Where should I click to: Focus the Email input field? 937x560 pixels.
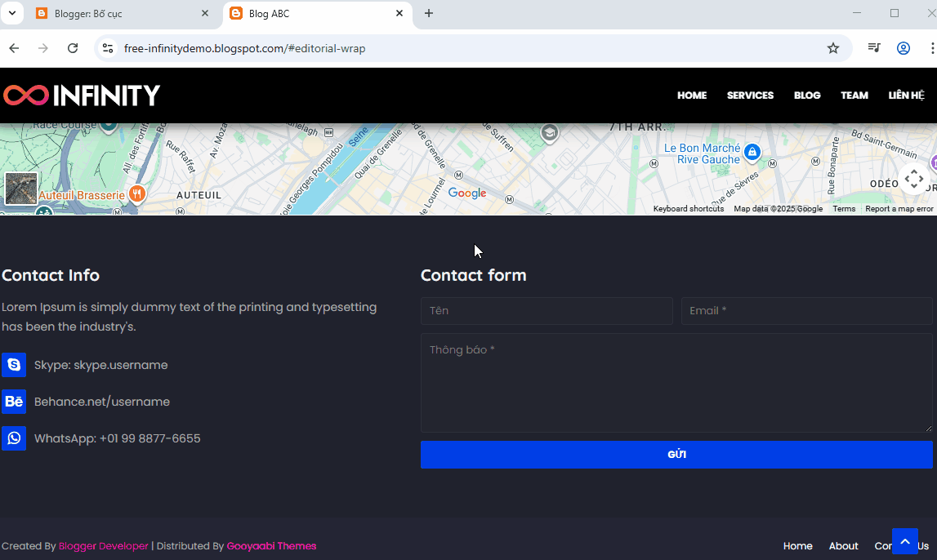(807, 311)
